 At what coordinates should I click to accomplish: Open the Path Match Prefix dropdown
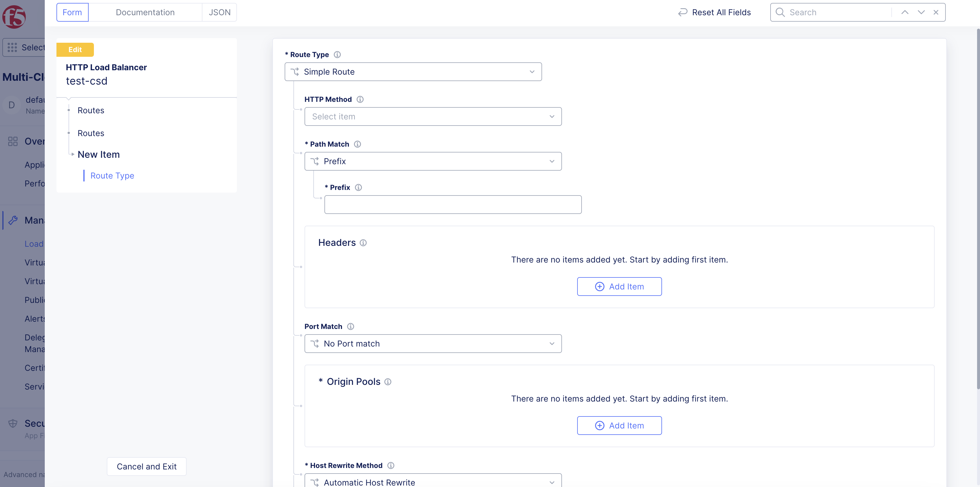433,161
